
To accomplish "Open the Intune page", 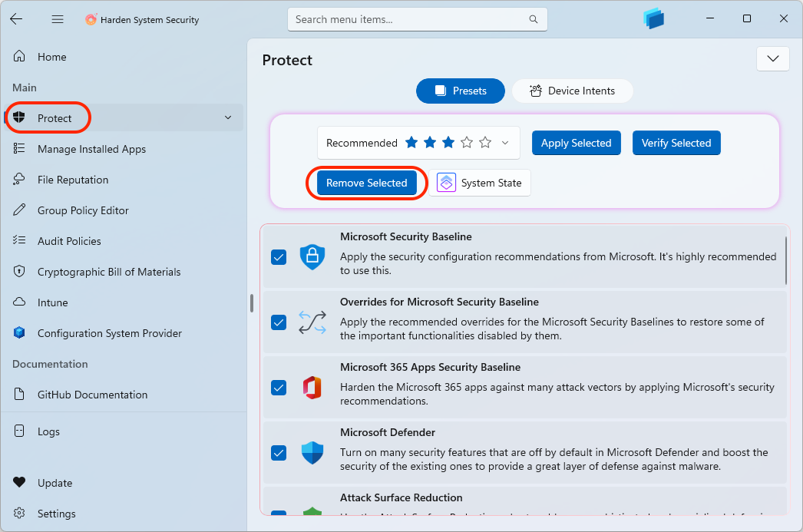I will (124, 302).
